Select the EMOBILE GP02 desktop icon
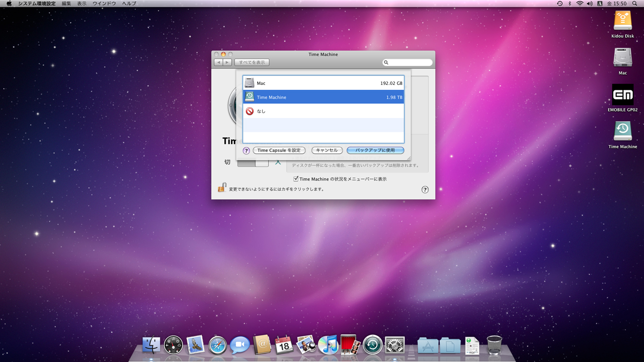 [623, 95]
